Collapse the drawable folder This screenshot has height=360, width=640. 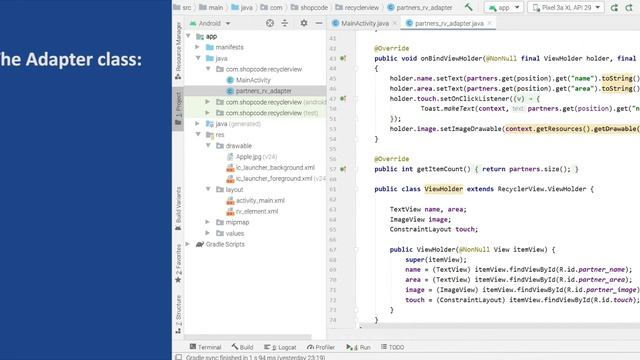(x=208, y=145)
